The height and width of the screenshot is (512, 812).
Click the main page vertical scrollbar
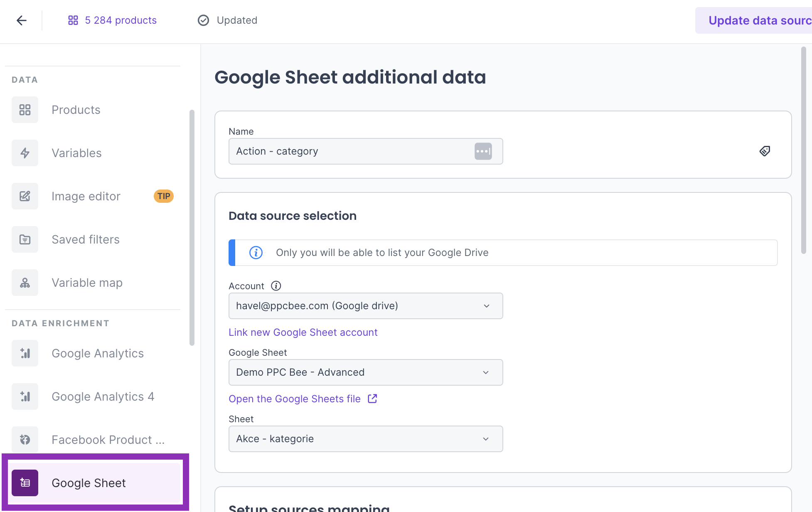(x=803, y=150)
